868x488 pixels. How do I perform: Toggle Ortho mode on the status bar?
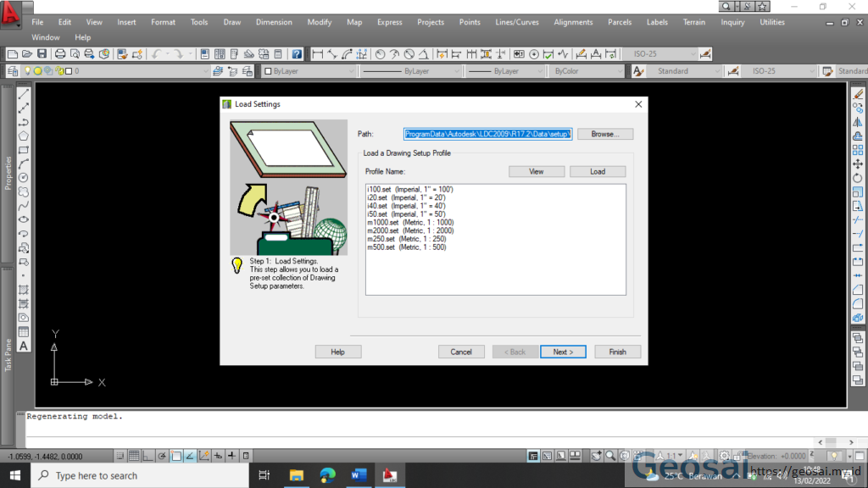[x=147, y=456]
